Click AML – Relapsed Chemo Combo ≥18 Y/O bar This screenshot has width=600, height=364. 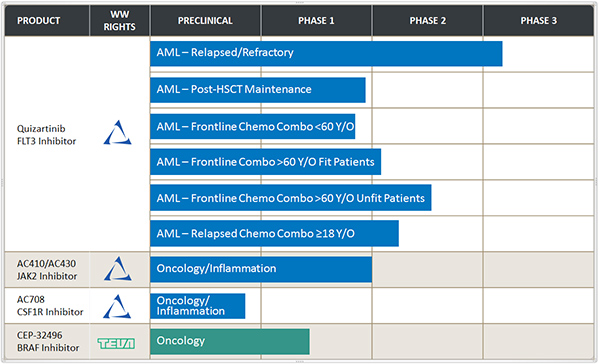click(x=274, y=233)
